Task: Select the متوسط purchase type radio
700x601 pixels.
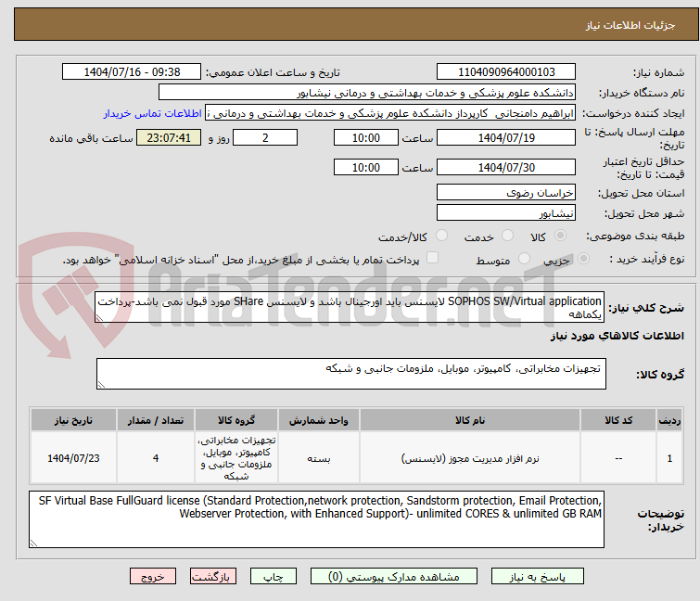Action: tap(524, 259)
